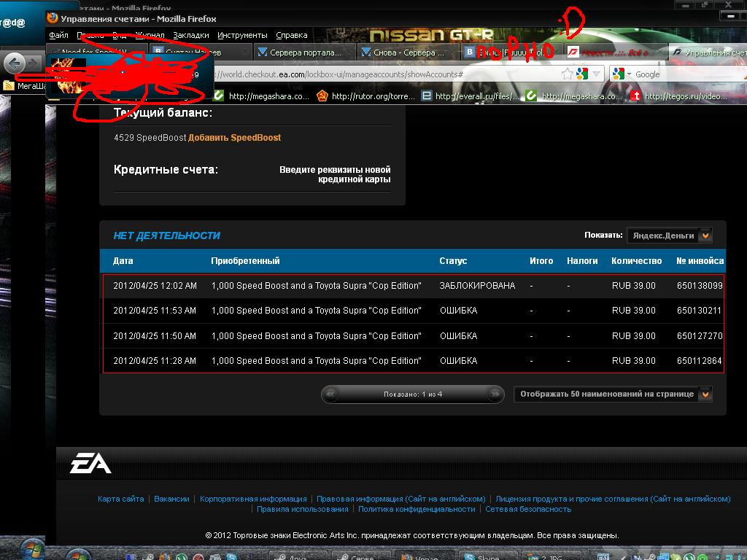
Task: Expand the items-per-page dropdown
Action: pyautogui.click(x=705, y=394)
